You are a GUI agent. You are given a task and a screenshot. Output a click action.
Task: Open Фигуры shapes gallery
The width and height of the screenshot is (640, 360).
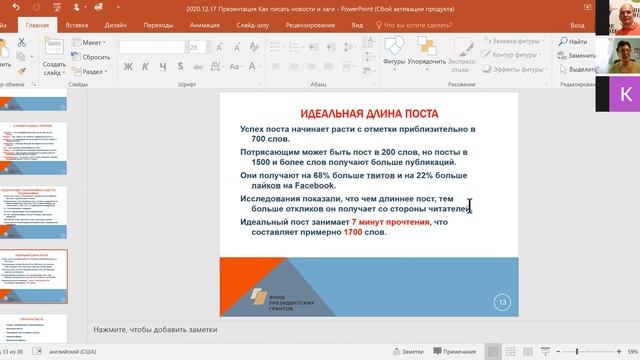(x=394, y=53)
